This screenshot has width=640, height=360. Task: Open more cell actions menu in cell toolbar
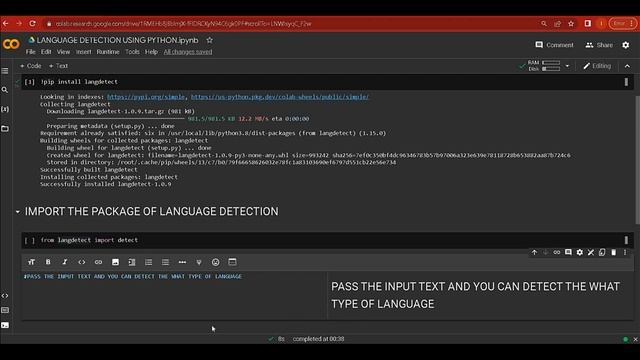point(625,253)
